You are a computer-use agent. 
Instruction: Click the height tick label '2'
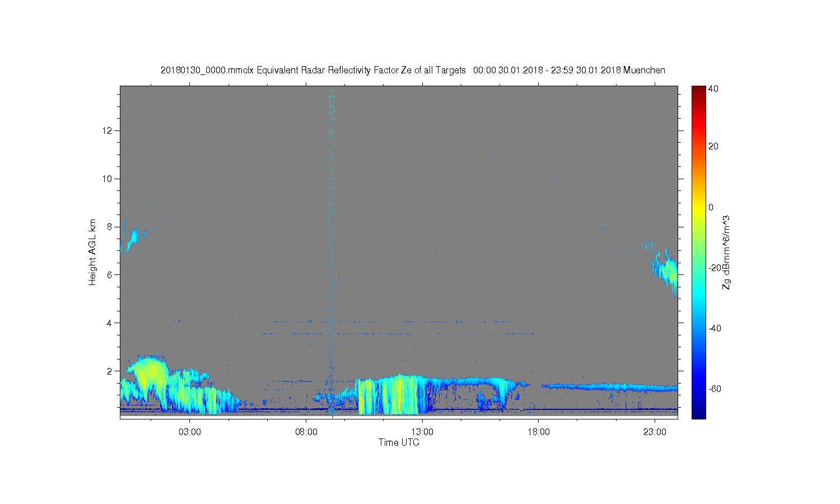[x=110, y=371]
